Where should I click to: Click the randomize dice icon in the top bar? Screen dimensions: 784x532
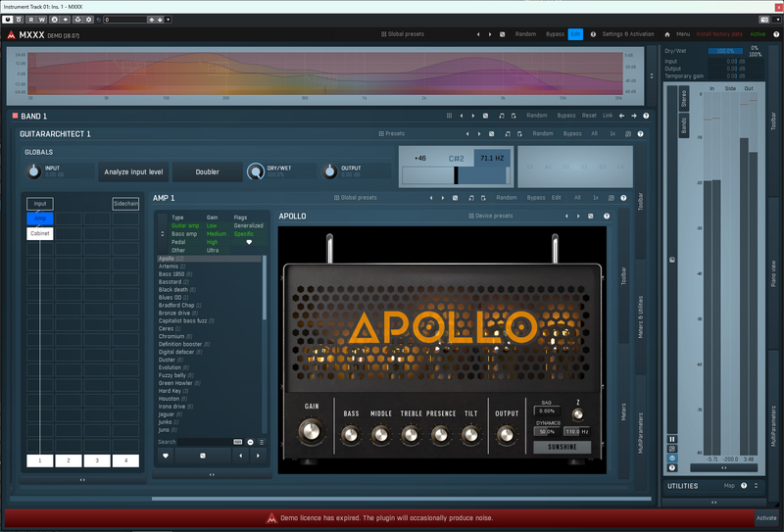tap(502, 34)
